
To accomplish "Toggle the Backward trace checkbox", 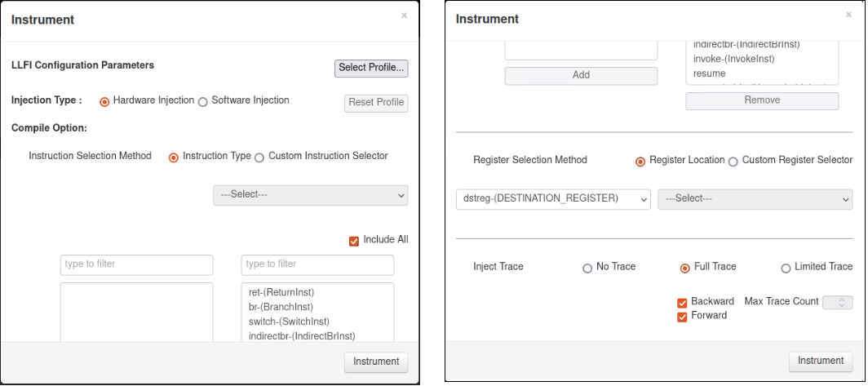I will 682,303.
